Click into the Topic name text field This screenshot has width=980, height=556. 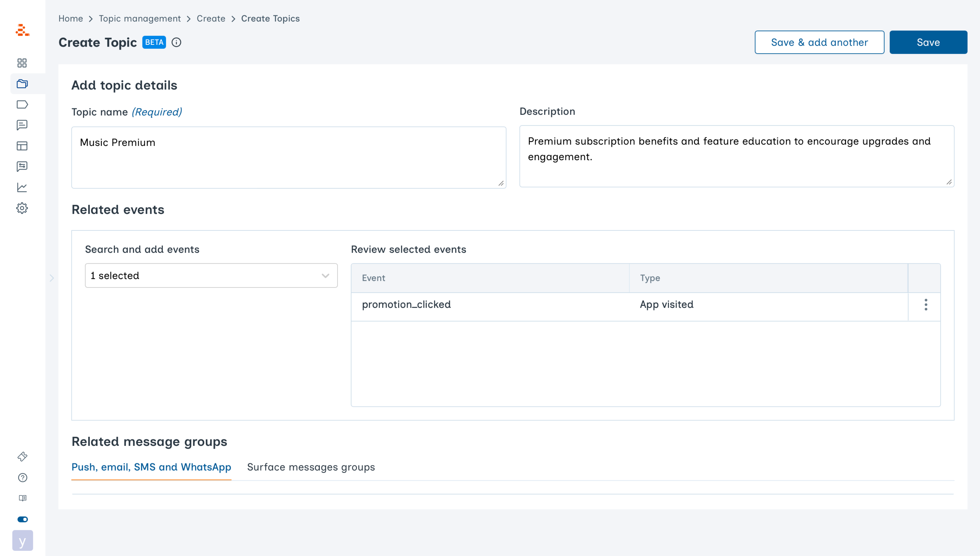pos(288,157)
